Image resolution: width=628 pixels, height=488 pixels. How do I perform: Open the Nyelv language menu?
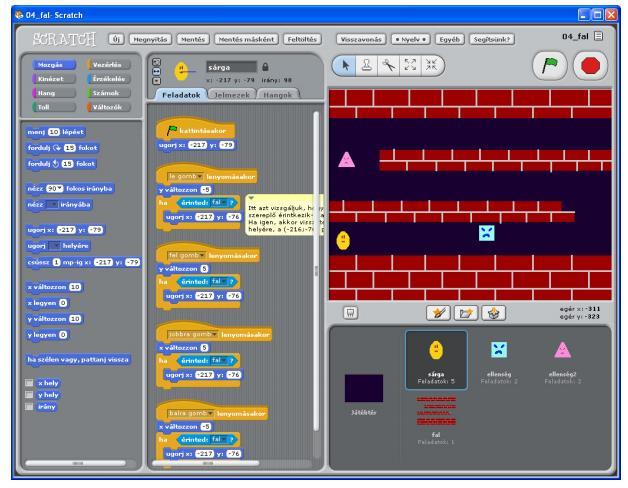(x=410, y=39)
